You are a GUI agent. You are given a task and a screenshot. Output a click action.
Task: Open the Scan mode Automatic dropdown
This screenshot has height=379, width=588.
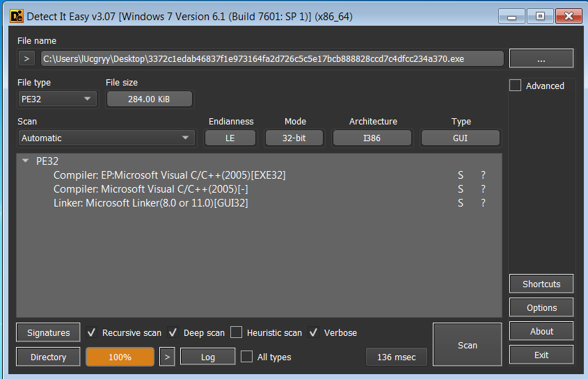tap(106, 138)
